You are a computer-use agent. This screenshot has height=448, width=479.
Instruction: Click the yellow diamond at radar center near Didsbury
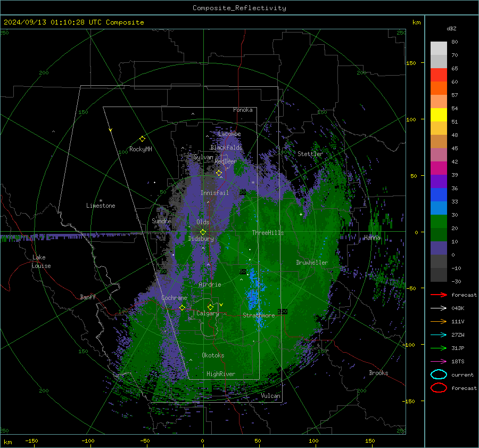click(x=203, y=232)
